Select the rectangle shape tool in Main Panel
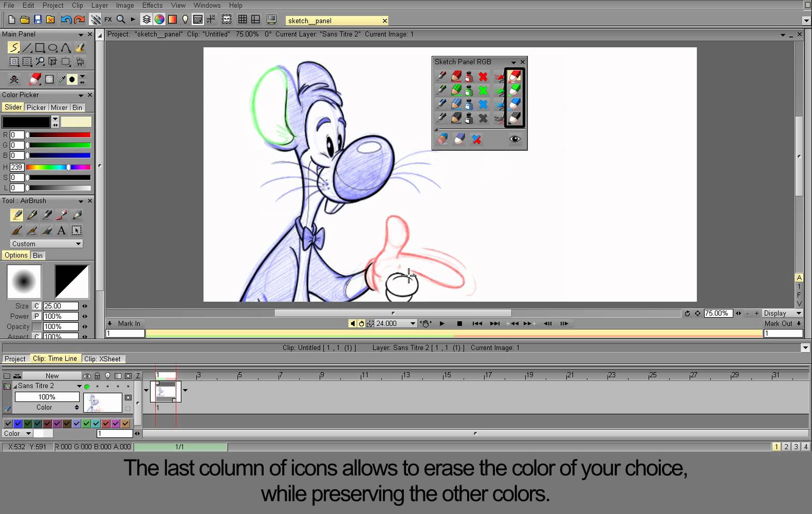 point(40,48)
